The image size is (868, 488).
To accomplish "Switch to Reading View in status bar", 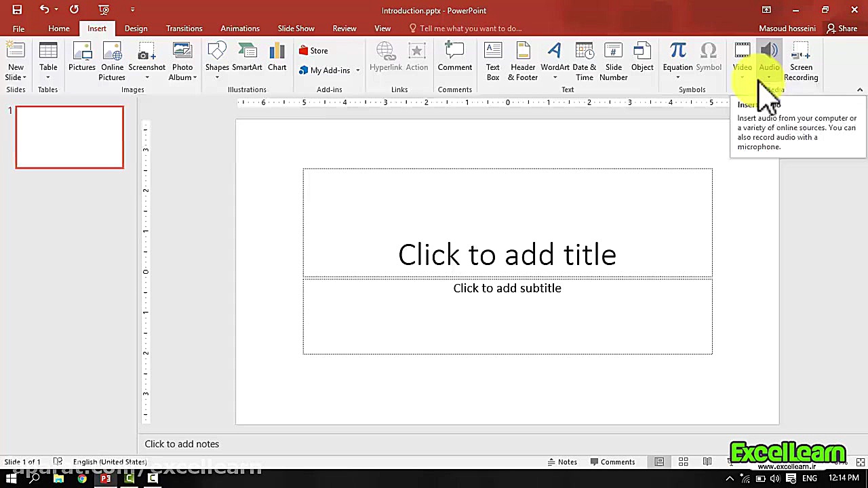I will (707, 462).
